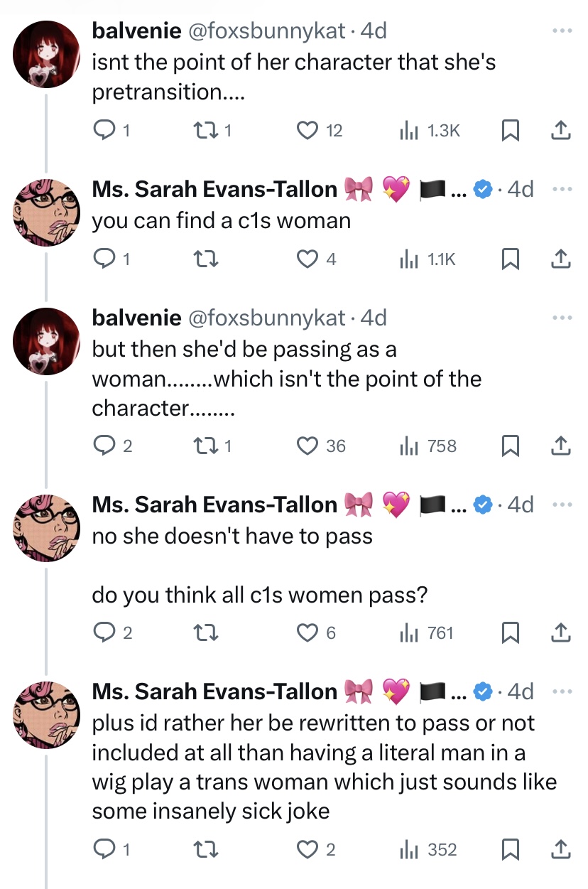This screenshot has height=889, width=588.
Task: Bookmark the first tweet in thread
Action: (x=509, y=130)
